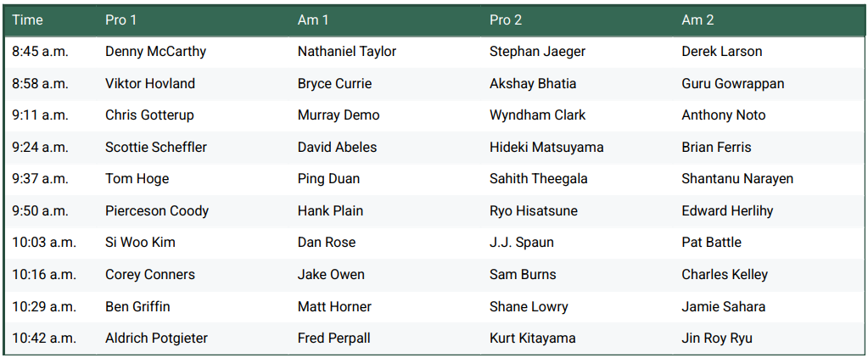Click on Sahith Theegala
868x358 pixels.
click(x=538, y=179)
